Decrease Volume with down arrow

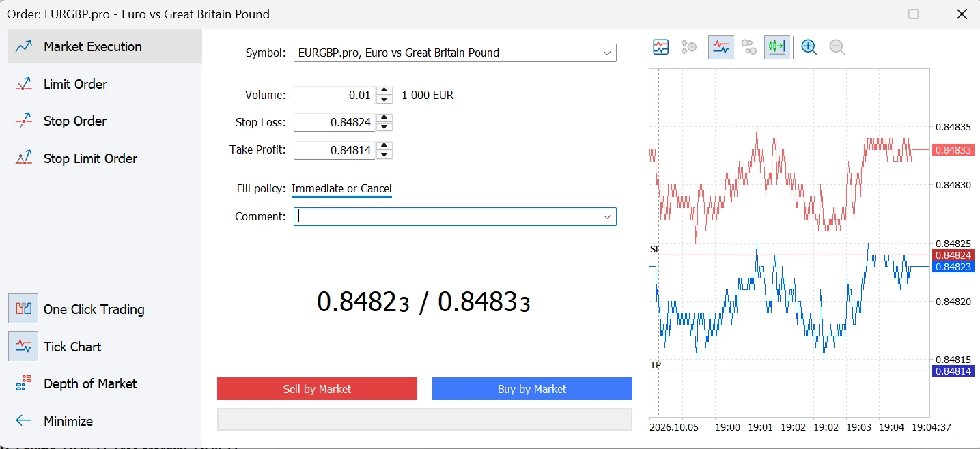(385, 100)
